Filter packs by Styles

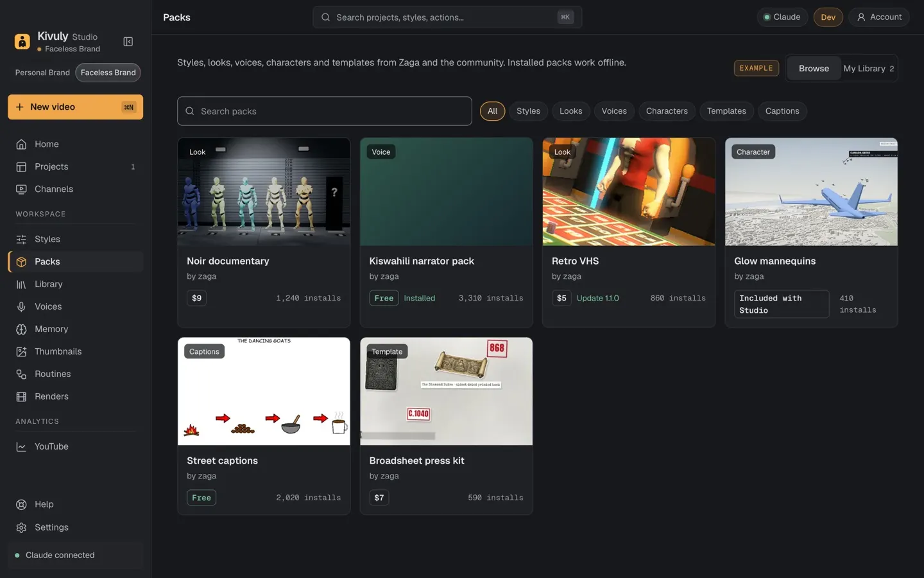pyautogui.click(x=528, y=111)
